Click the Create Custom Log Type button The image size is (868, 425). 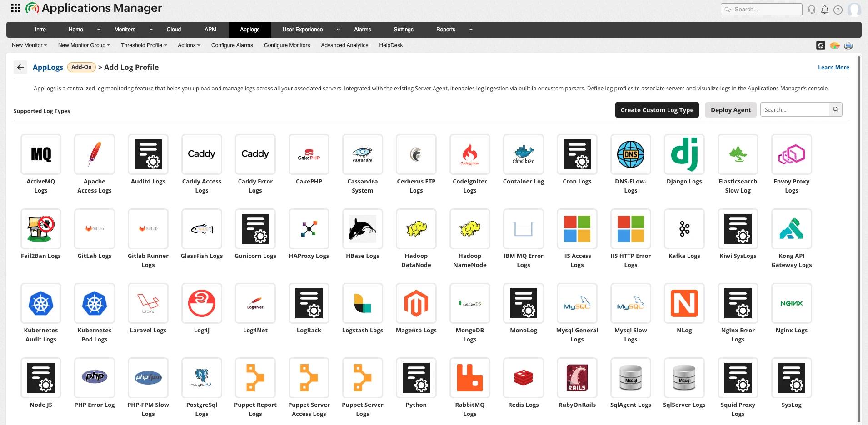[x=657, y=109]
